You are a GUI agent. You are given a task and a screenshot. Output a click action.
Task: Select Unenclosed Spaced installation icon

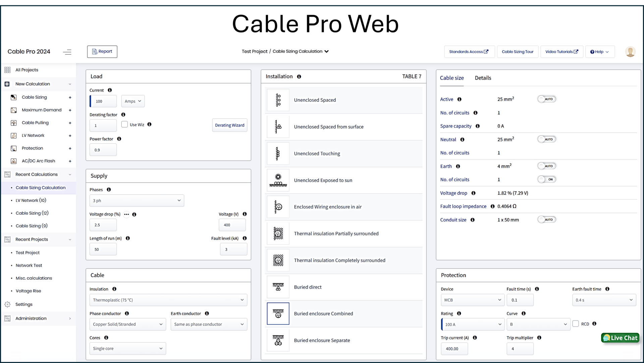[x=278, y=100]
